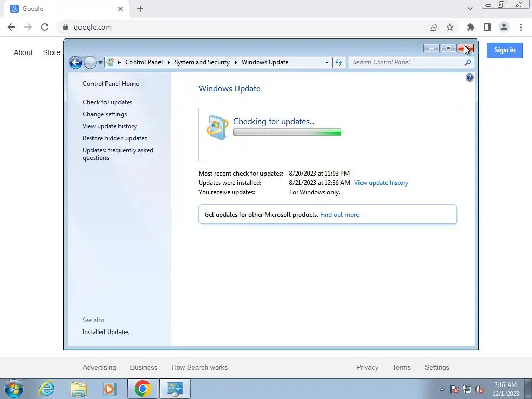This screenshot has width=532, height=399.
Task: Click the Windows Update page title
Action: [x=229, y=89]
